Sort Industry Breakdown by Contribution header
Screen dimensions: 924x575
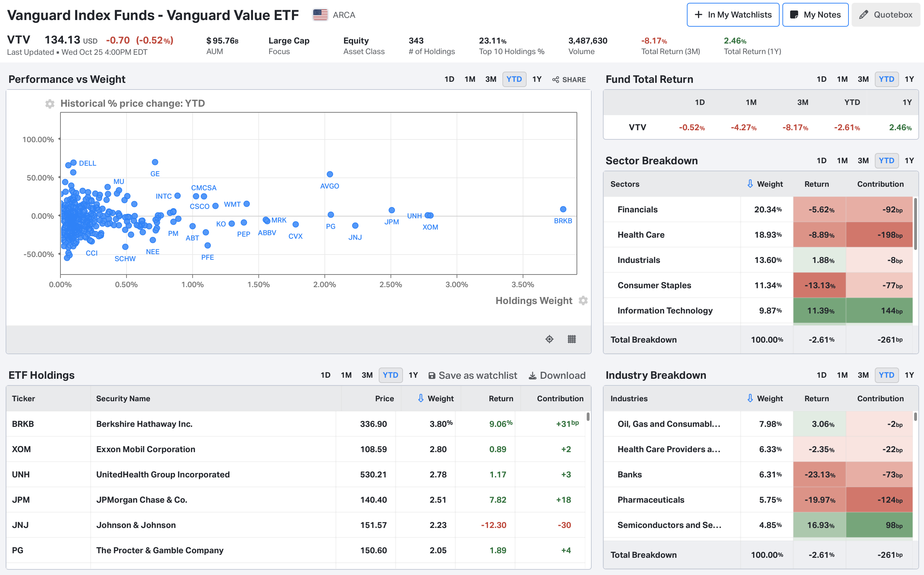[x=880, y=398]
